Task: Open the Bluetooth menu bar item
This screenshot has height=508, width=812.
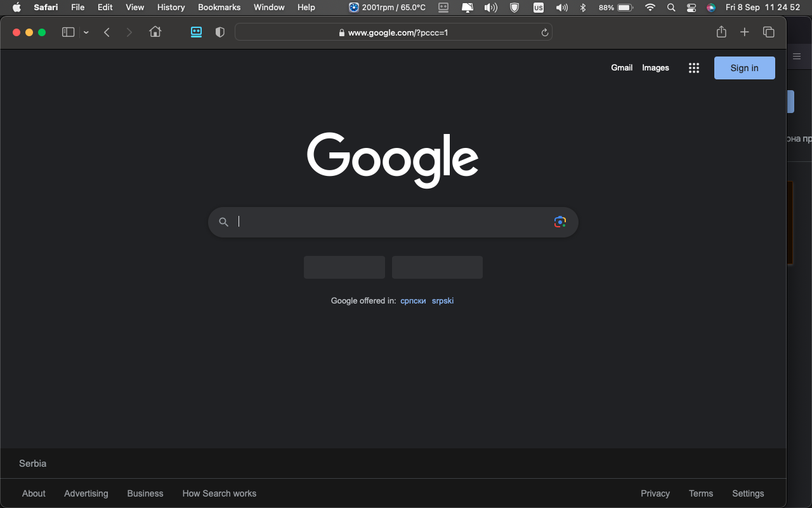Action: coord(583,8)
